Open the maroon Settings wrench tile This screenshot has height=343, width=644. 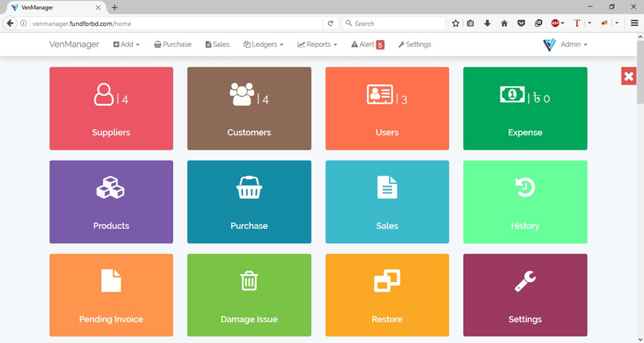point(525,295)
